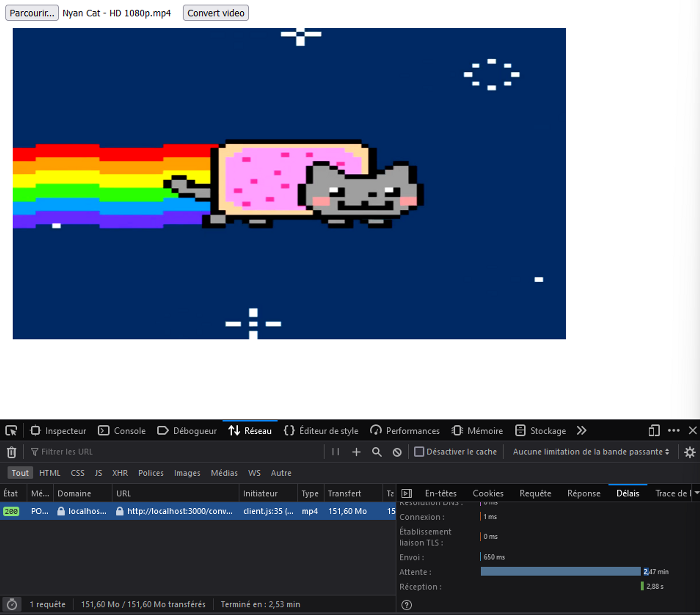
Task: Sort by Type column header
Action: [310, 493]
